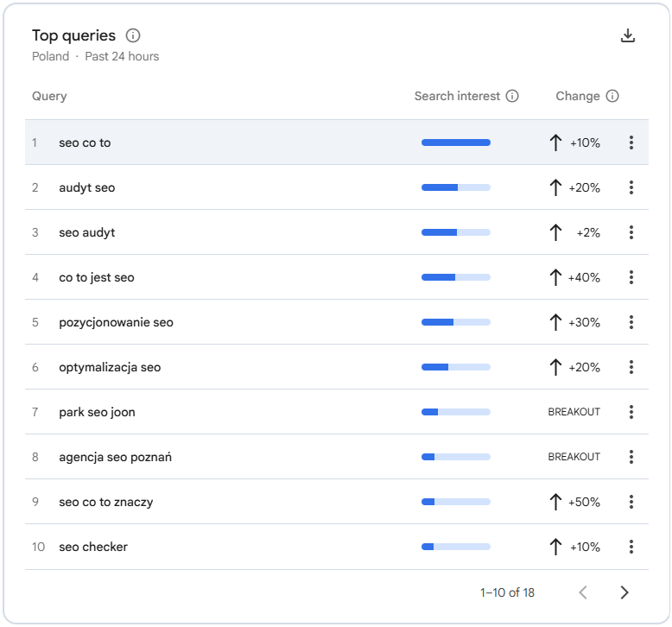The width and height of the screenshot is (672, 627).
Task: Show Search interest info tooltip icon
Action: coord(512,96)
